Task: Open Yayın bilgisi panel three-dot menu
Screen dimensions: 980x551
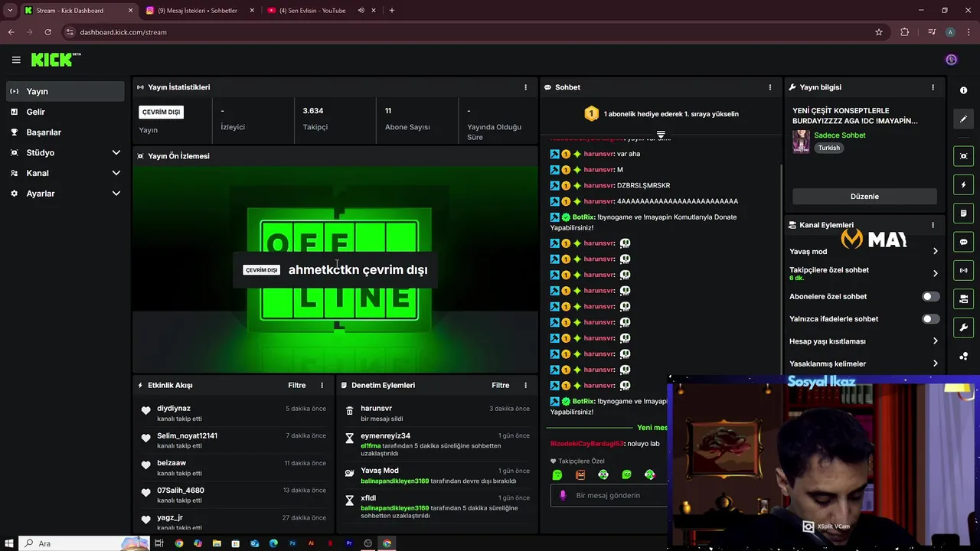Action: (933, 87)
